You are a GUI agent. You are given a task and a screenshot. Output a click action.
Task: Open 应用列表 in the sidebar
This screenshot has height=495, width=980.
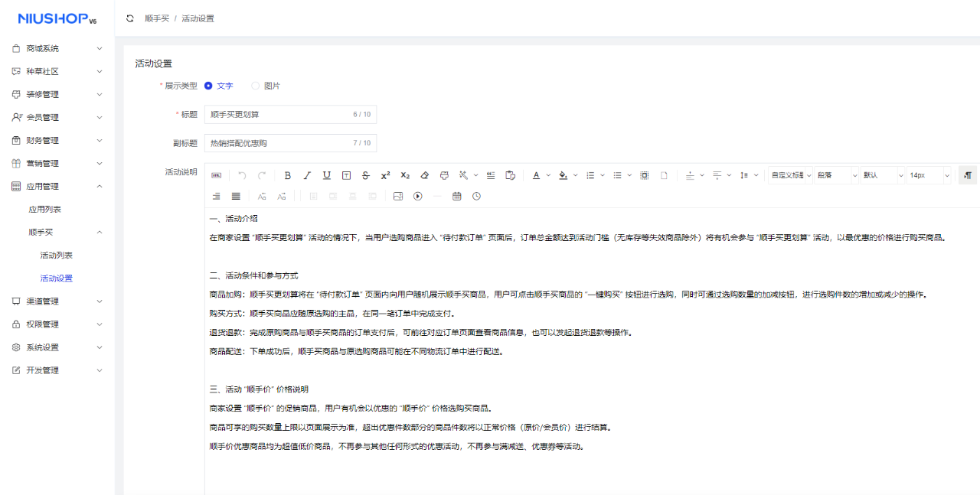45,209
